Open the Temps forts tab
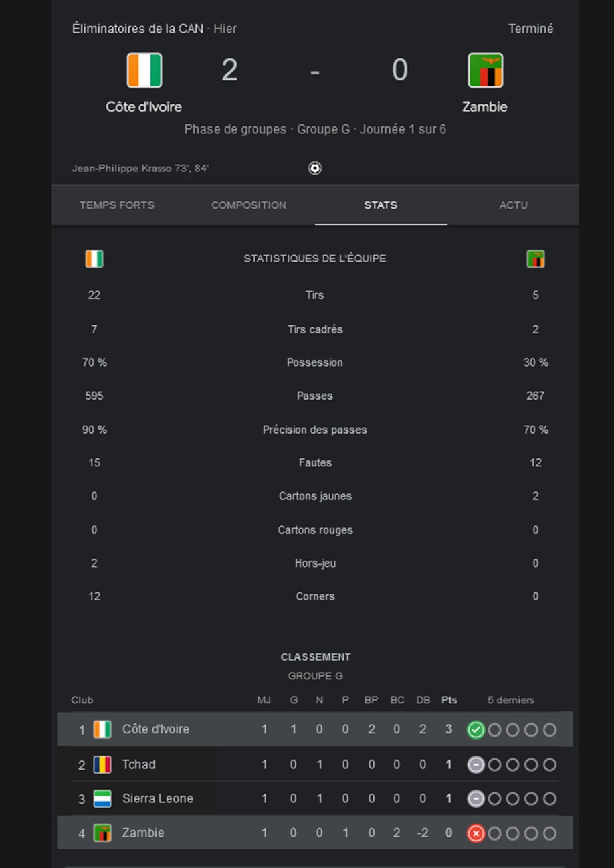The height and width of the screenshot is (868, 614). pyautogui.click(x=117, y=205)
